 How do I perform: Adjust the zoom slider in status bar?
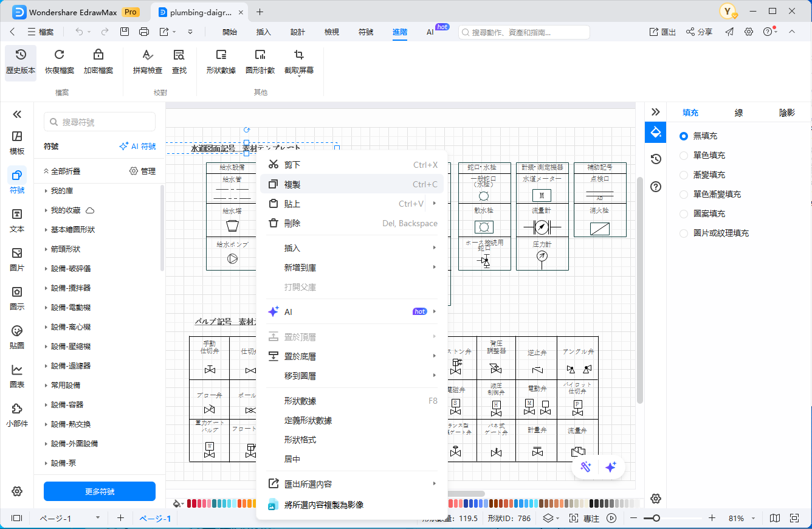coord(656,518)
